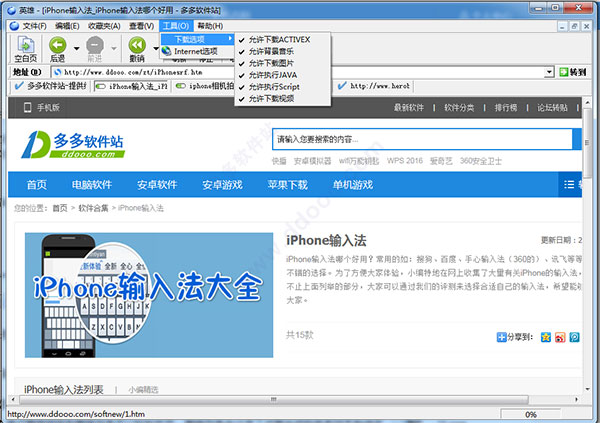Switch to the iPhone输入法_iPh tab

[132, 86]
